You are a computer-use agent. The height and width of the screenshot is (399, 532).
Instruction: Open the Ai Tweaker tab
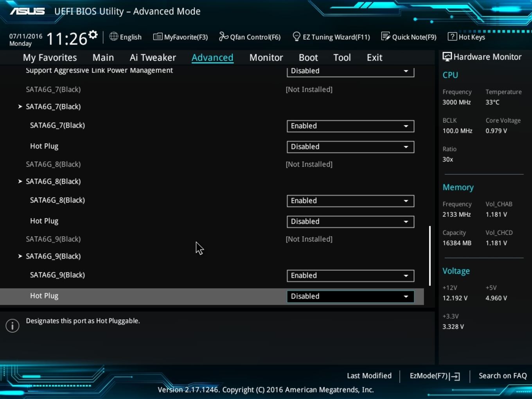153,58
